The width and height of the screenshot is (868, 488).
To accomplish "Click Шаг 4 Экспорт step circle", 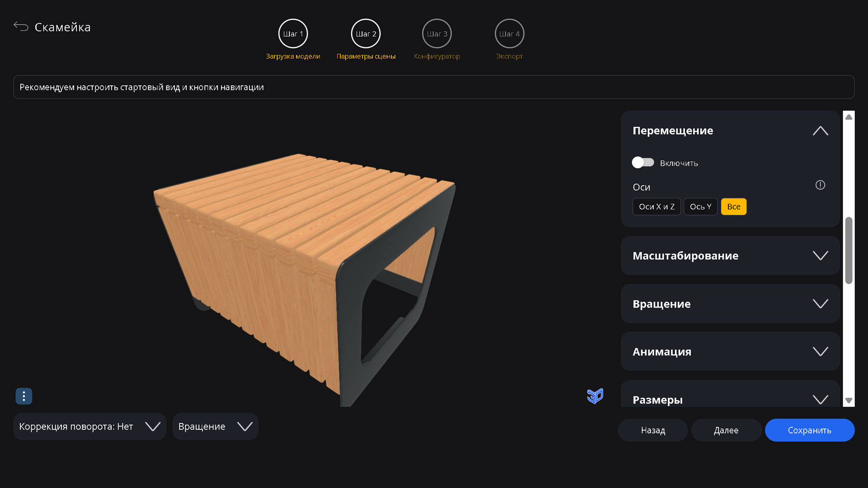I will [509, 33].
